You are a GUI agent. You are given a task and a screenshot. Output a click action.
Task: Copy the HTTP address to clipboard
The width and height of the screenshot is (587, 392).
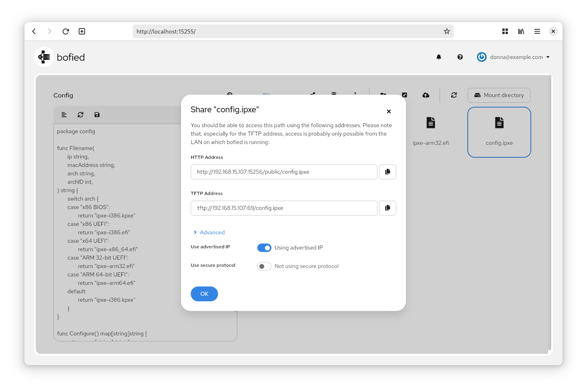click(x=387, y=172)
